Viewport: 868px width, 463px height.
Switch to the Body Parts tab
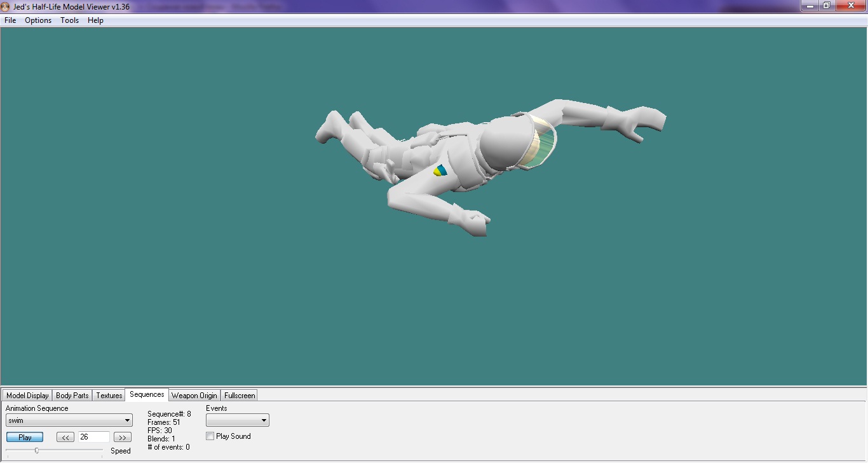click(x=72, y=396)
